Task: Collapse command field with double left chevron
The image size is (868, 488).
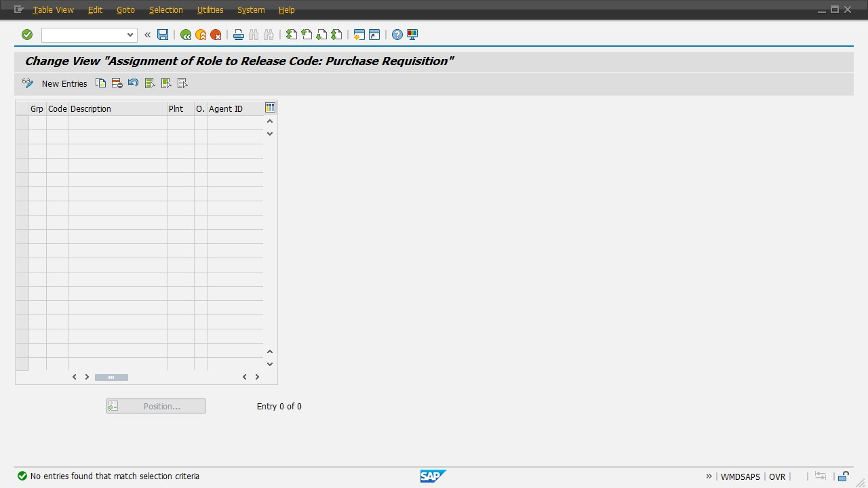Action: (x=147, y=35)
